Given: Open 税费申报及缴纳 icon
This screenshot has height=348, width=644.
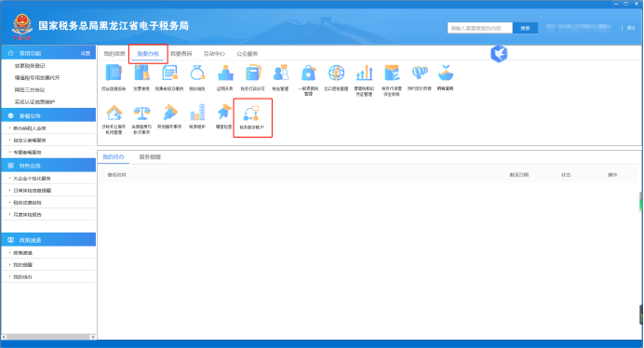Looking at the screenshot, I should pyautogui.click(x=169, y=74).
